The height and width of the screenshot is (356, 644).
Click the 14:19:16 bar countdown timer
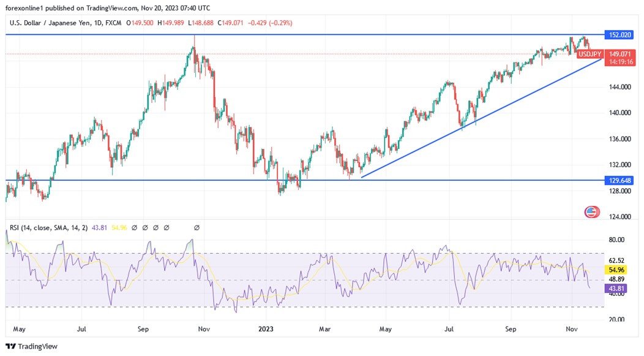coord(621,62)
